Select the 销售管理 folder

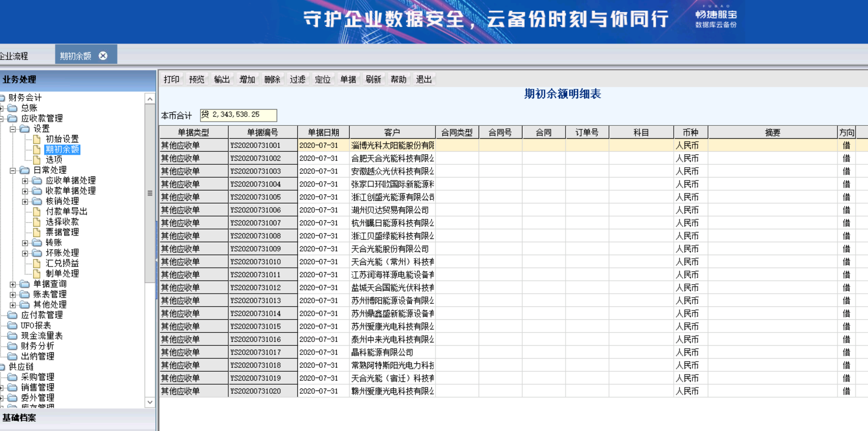coord(37,388)
